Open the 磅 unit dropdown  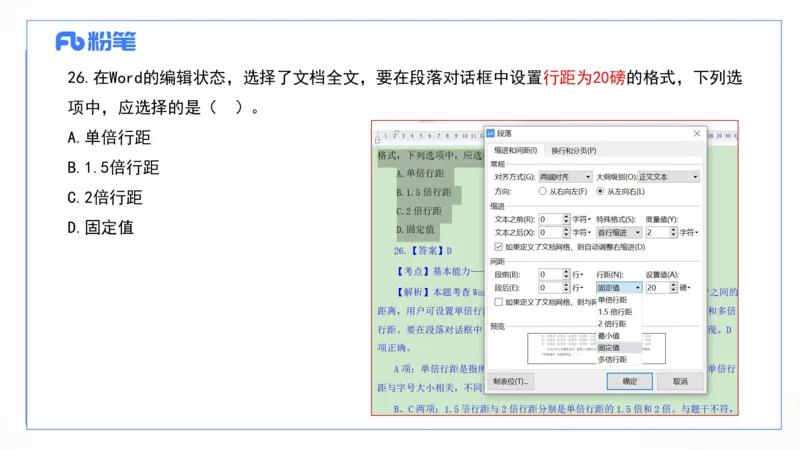click(685, 288)
